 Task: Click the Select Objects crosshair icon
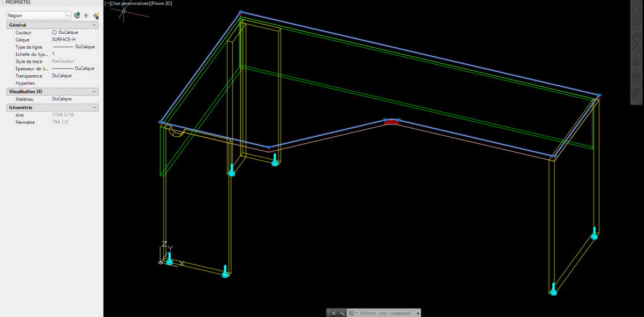[86, 16]
